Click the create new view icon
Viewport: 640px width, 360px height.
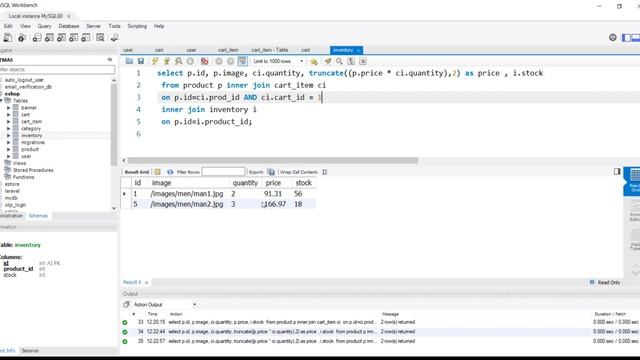pyautogui.click(x=61, y=38)
